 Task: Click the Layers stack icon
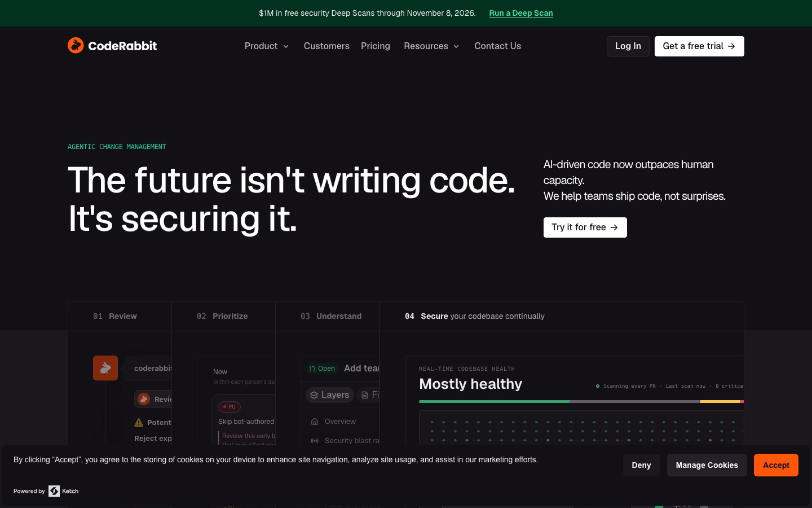coord(314,395)
